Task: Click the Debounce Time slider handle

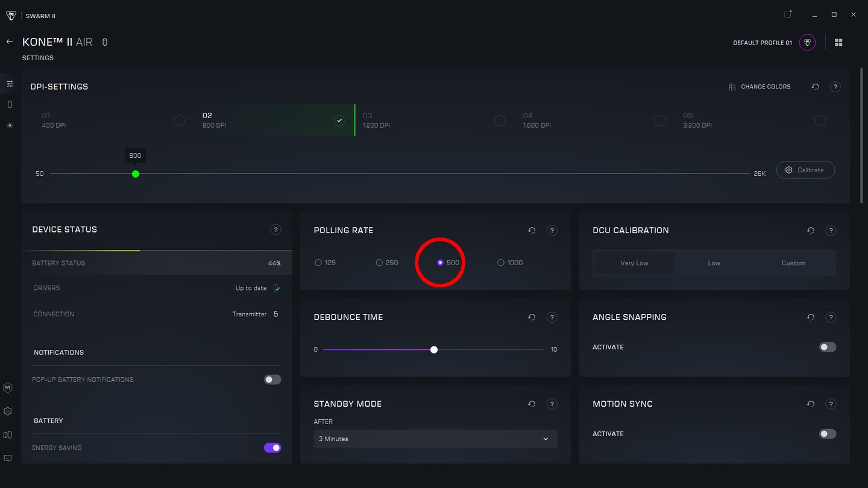Action: click(x=434, y=349)
